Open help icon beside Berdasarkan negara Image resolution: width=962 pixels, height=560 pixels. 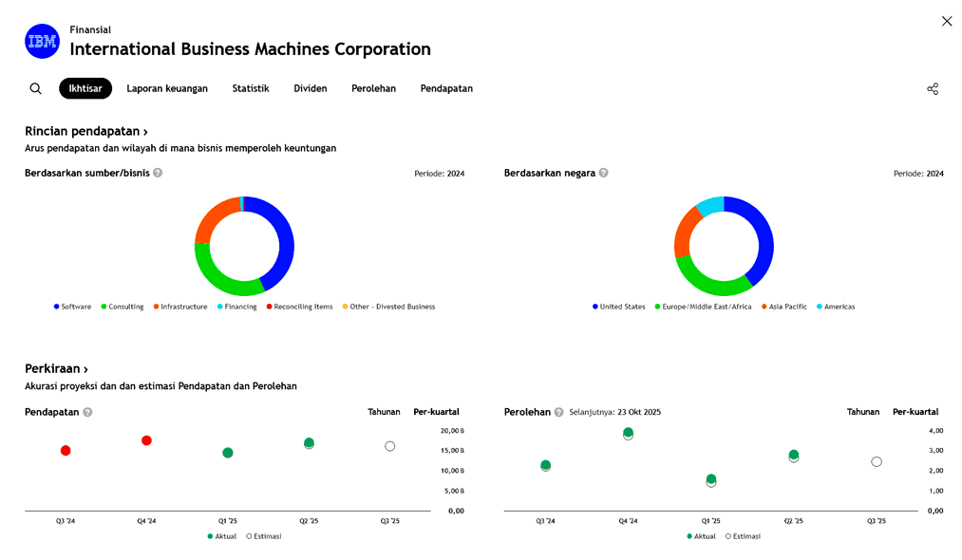603,173
